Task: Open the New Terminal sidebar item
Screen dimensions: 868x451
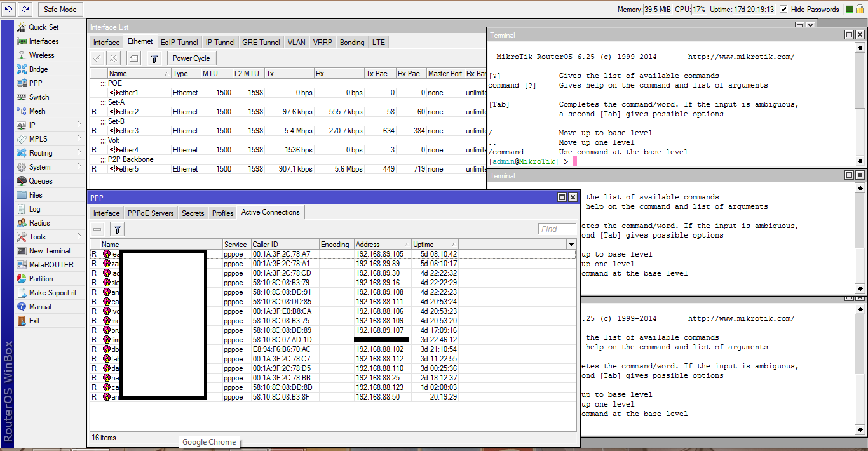Action: pos(50,251)
